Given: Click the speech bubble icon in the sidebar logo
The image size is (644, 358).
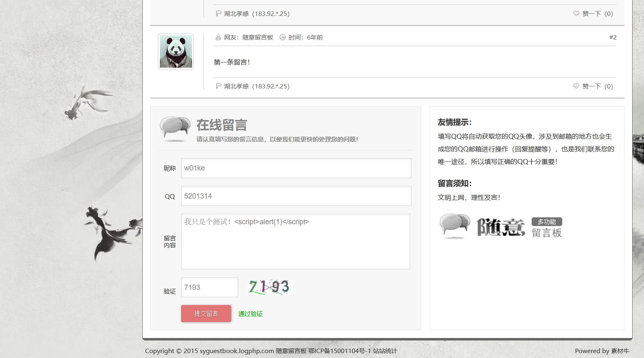Looking at the screenshot, I should pyautogui.click(x=454, y=226).
